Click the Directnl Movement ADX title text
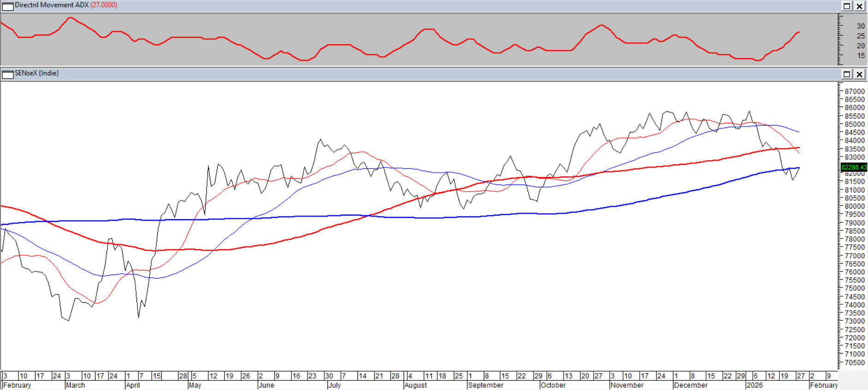The image size is (868, 390). click(x=51, y=5)
